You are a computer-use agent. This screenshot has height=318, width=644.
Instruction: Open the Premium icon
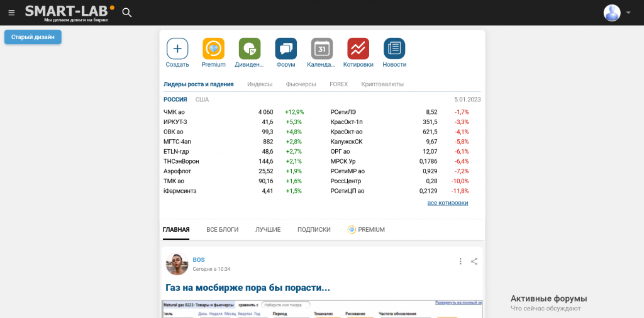[x=213, y=48]
